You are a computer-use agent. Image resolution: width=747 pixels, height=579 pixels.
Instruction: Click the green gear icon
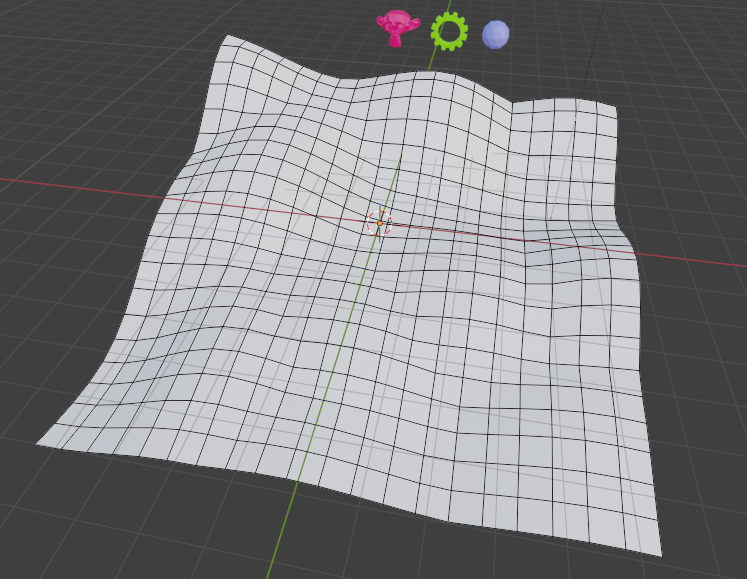(449, 31)
